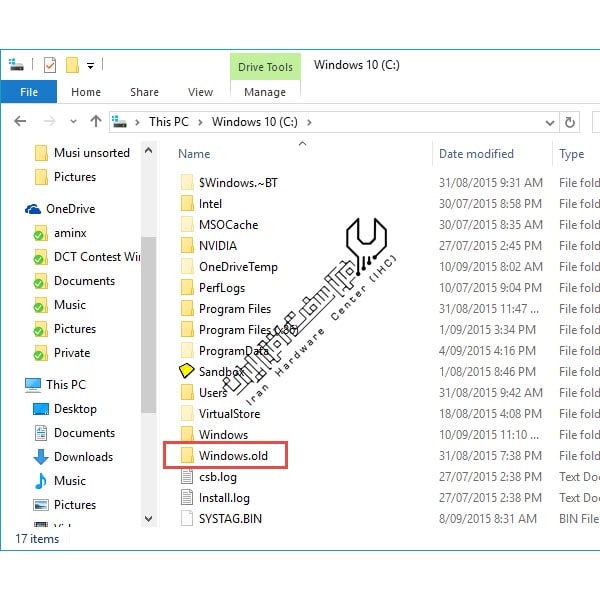The height and width of the screenshot is (600, 600).
Task: Click the drive icon in title bar
Action: tap(16, 64)
